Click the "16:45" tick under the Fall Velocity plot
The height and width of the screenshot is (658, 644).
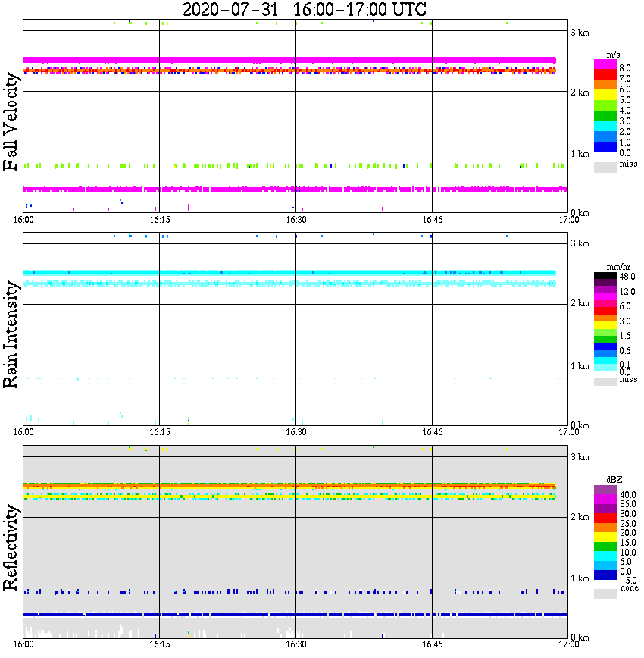[x=433, y=220]
